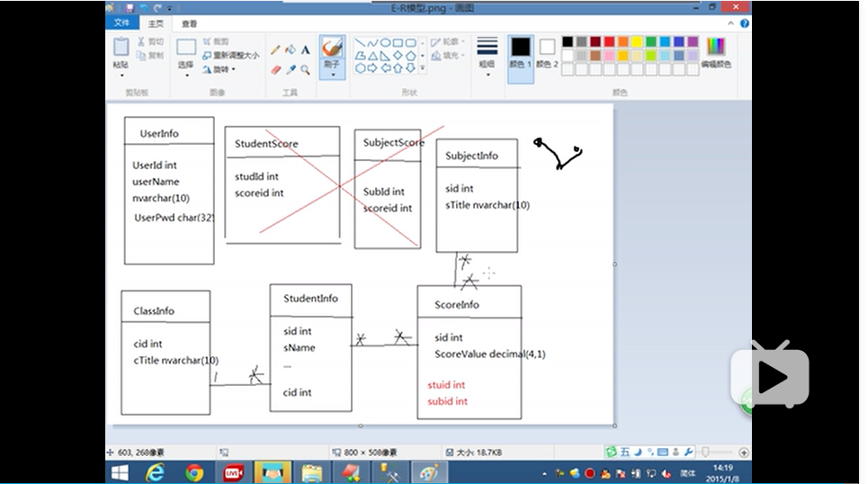Image resolution: width=868 pixels, height=484 pixels.
Task: Choose the straight Line shape
Action: pyautogui.click(x=360, y=42)
